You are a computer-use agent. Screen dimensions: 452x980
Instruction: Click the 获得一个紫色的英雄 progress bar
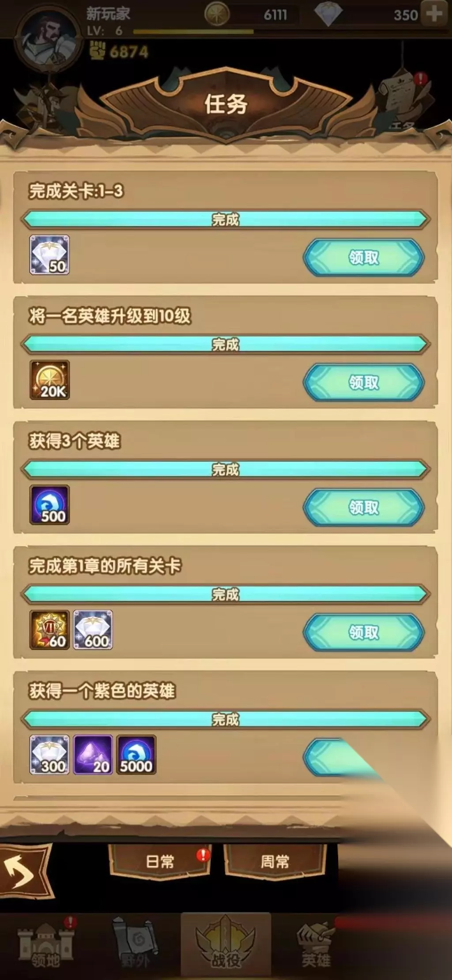pos(226,719)
